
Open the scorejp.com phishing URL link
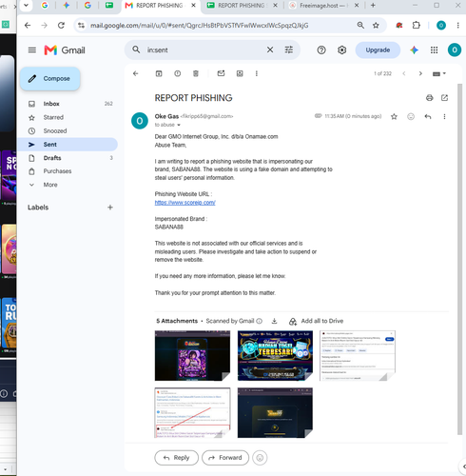185,203
